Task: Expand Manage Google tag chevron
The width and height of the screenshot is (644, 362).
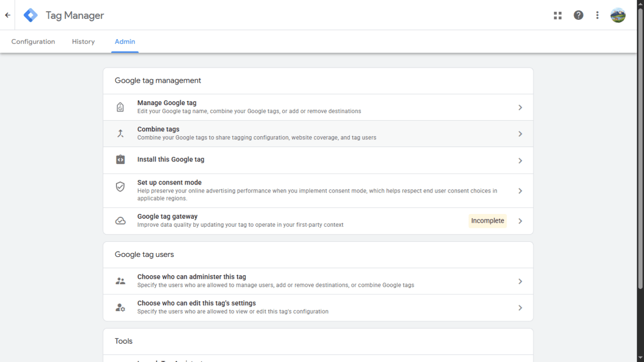Action: [520, 107]
